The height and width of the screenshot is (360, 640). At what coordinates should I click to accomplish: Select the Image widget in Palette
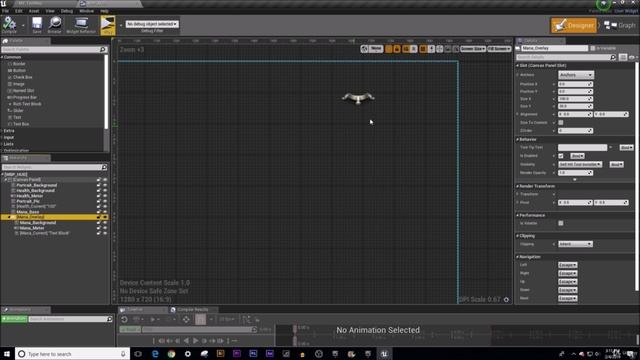pos(19,84)
